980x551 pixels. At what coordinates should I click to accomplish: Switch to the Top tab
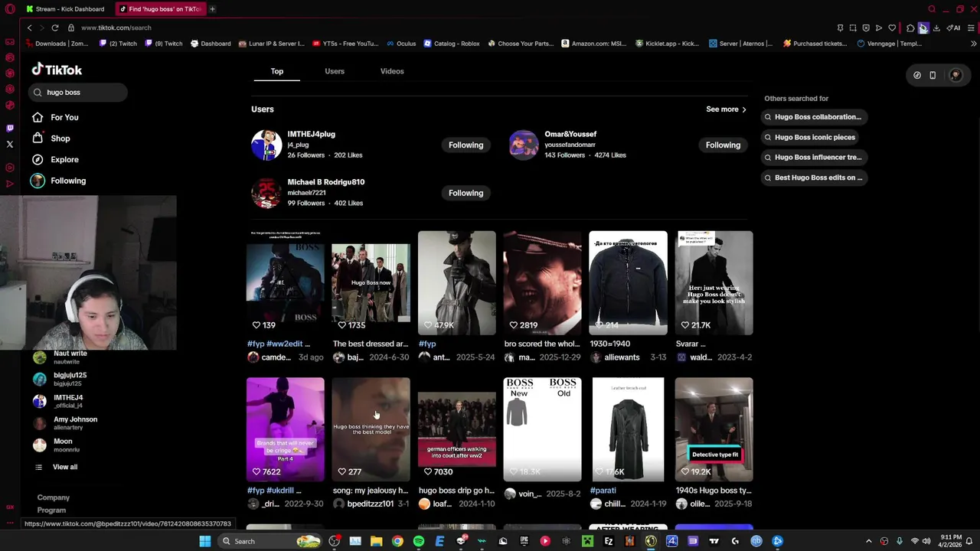276,71
